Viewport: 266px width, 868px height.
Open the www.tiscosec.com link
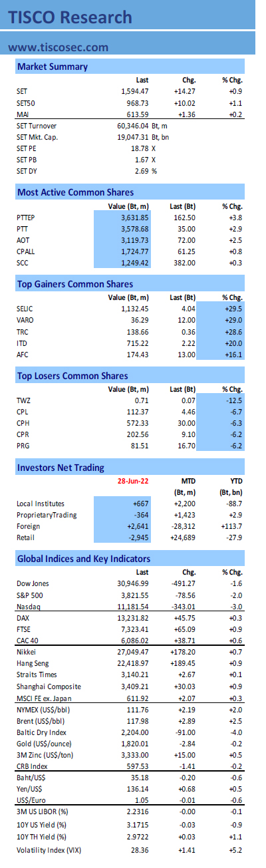[59, 47]
